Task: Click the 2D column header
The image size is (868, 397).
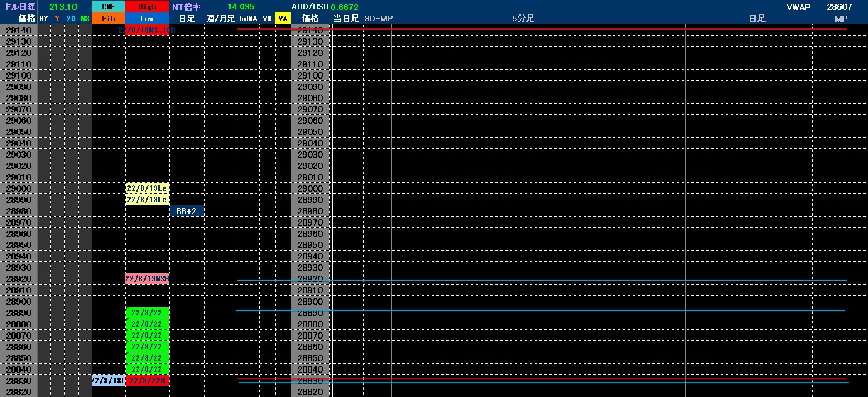Action: click(71, 19)
